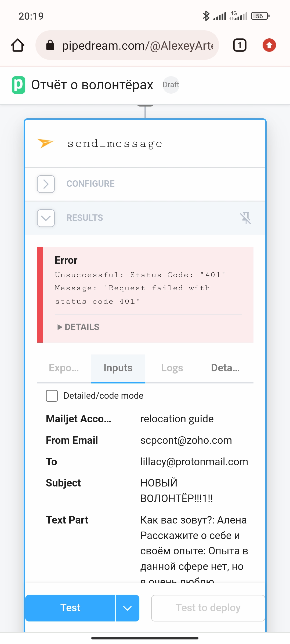Open the dropdown next to the Test button

point(127,608)
